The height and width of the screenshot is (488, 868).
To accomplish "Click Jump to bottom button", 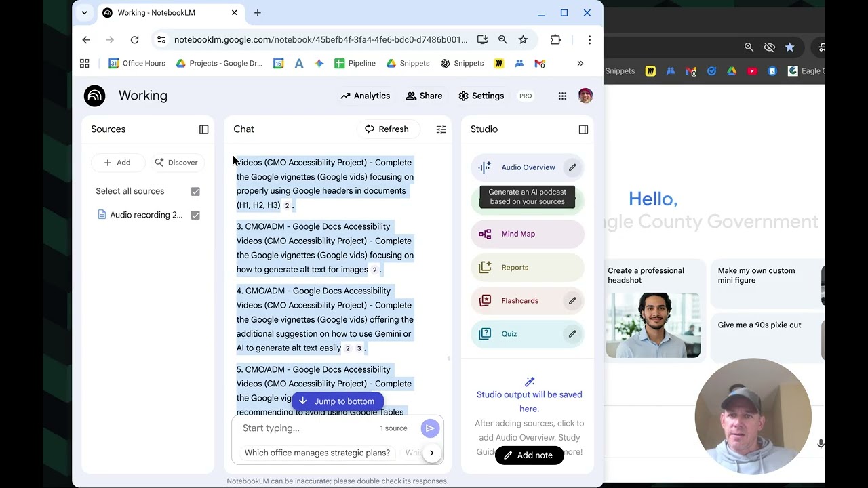I will point(337,401).
